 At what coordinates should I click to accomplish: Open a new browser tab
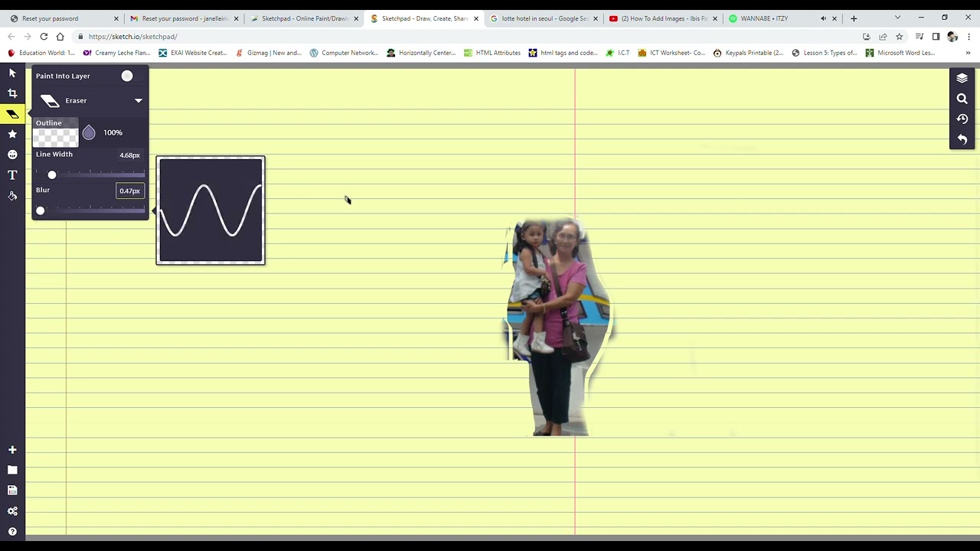[x=854, y=18]
